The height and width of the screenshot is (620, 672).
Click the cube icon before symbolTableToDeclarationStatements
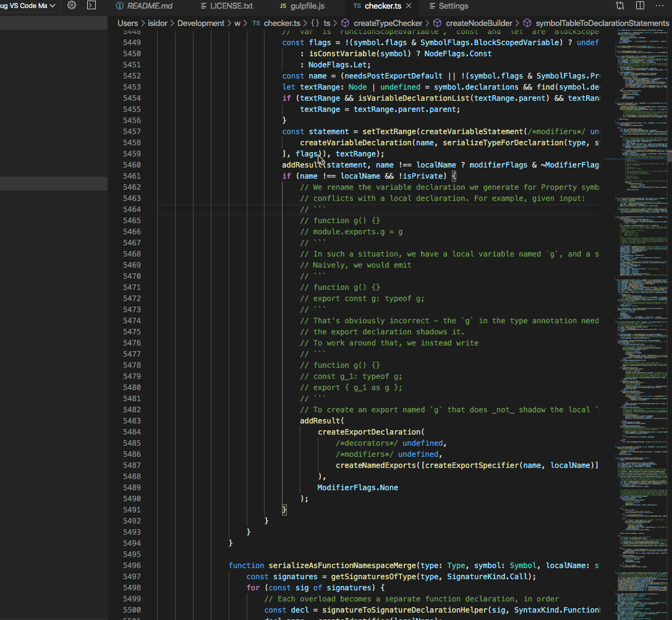tap(527, 23)
